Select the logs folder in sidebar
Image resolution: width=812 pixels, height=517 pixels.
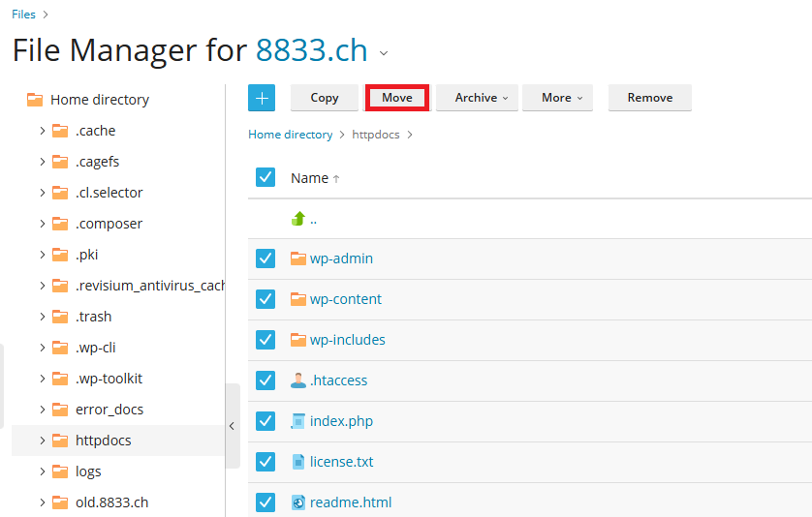tap(88, 471)
